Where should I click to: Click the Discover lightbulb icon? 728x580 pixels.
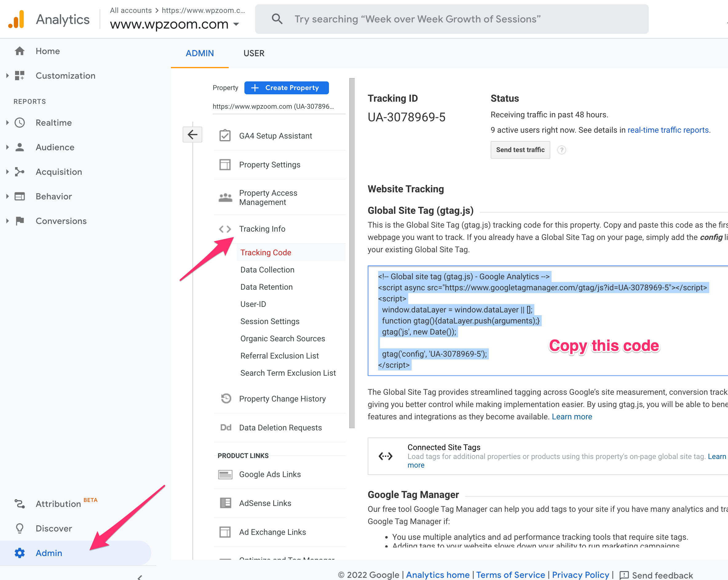tap(20, 528)
